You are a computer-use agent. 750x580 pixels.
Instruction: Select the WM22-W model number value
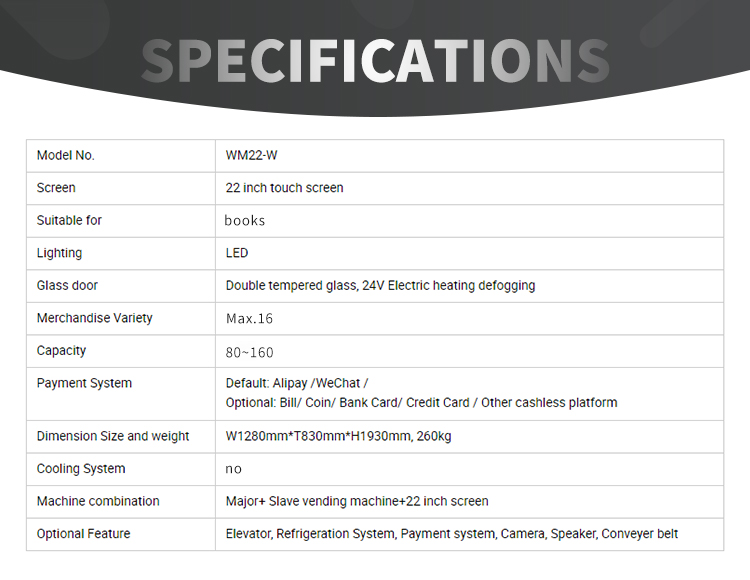252,155
